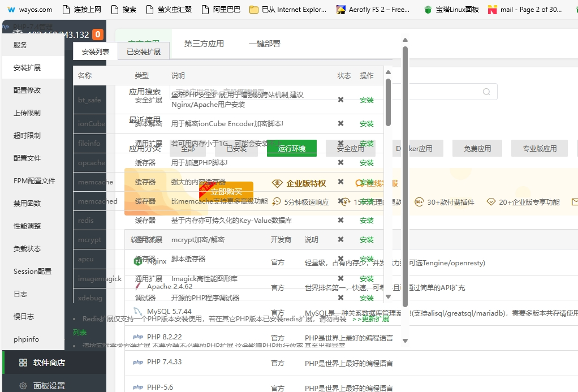
Task: Open the 连接上网 bookmark
Action: click(x=81, y=10)
